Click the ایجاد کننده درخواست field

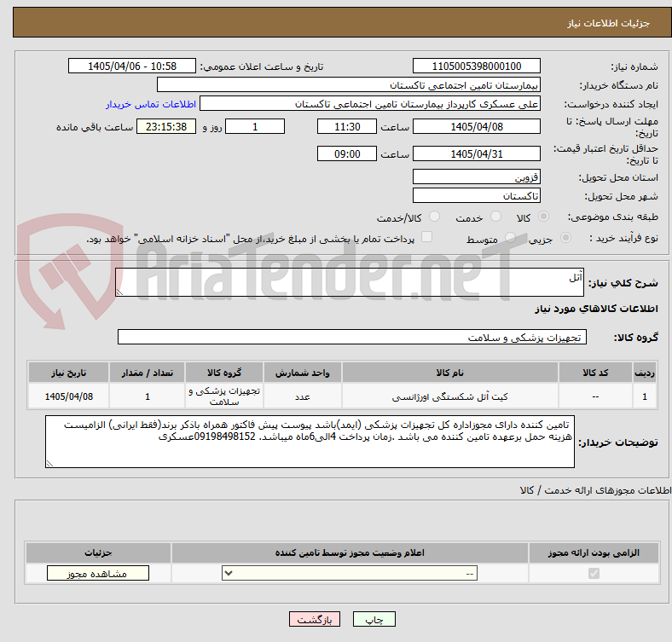(x=370, y=104)
